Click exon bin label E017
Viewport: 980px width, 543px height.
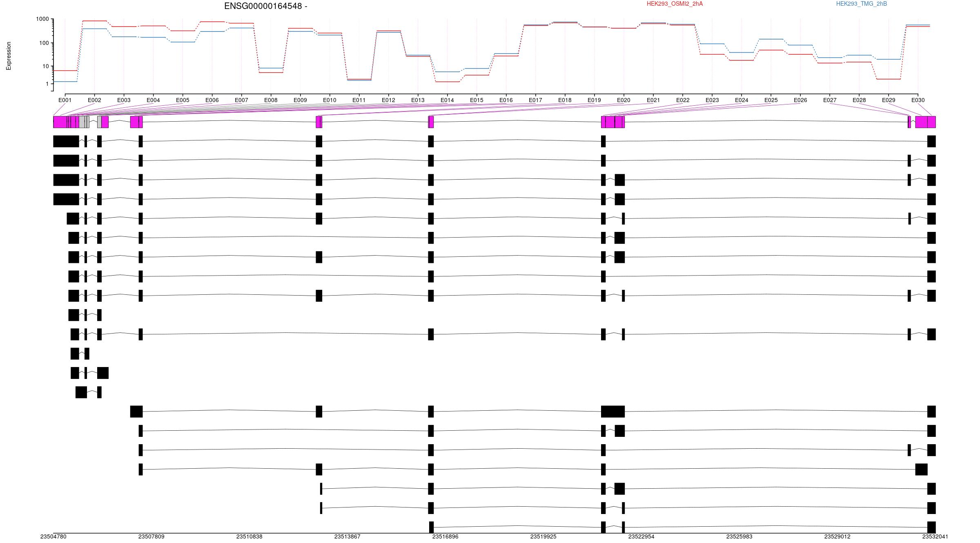click(x=535, y=100)
